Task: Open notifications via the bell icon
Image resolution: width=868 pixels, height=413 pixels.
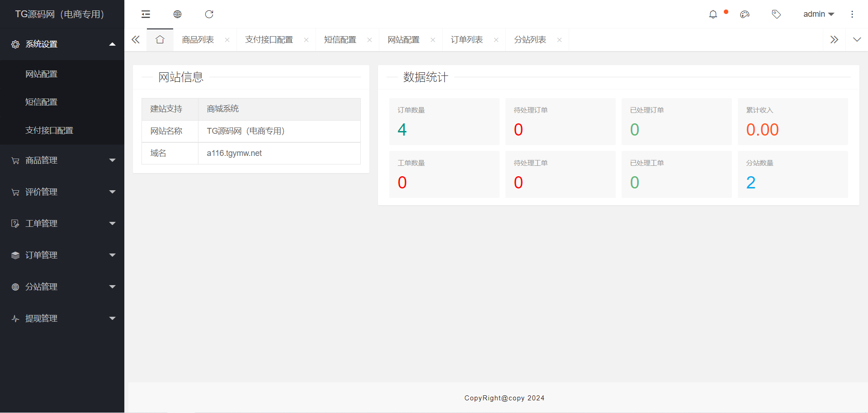Action: tap(713, 14)
